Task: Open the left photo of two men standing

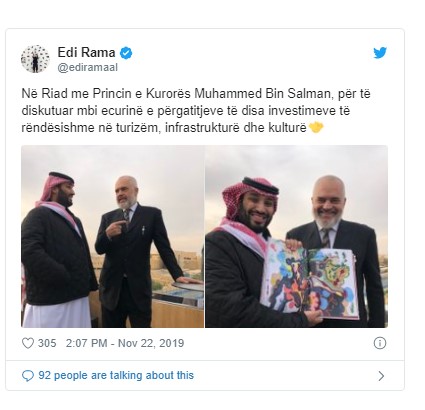Action: pos(113,236)
